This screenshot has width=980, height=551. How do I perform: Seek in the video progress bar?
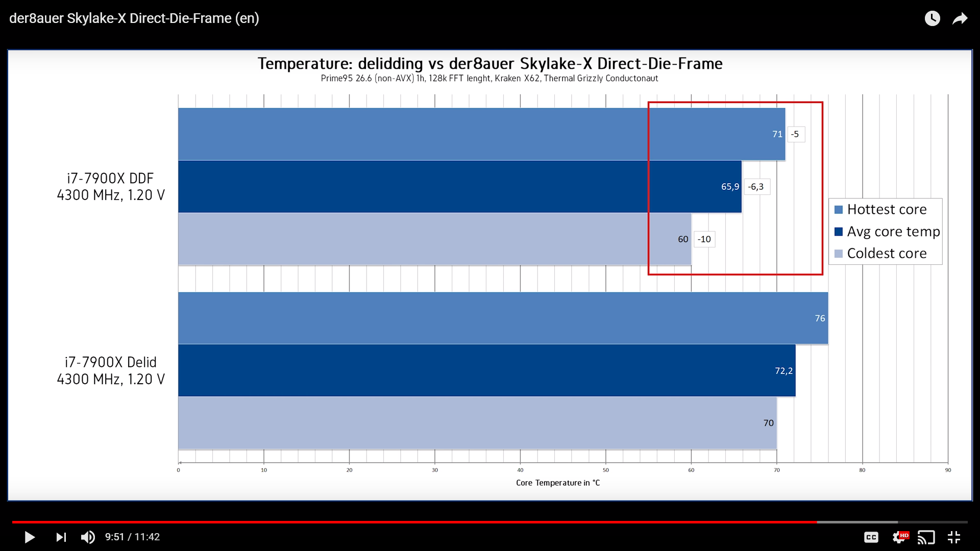click(x=490, y=522)
